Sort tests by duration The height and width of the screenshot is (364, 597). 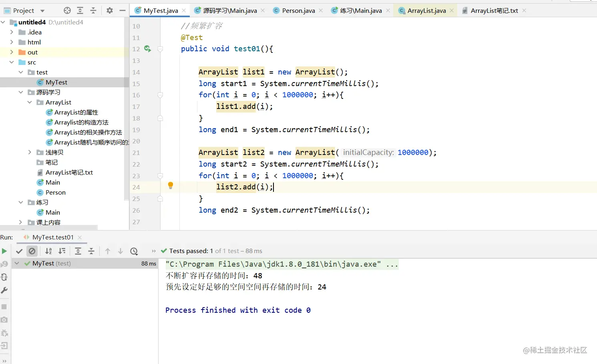(62, 251)
